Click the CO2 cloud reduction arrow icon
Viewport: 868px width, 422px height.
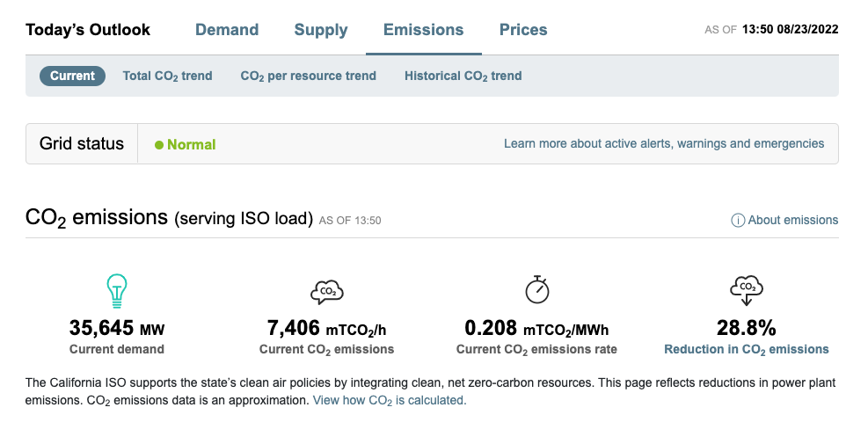pos(747,289)
